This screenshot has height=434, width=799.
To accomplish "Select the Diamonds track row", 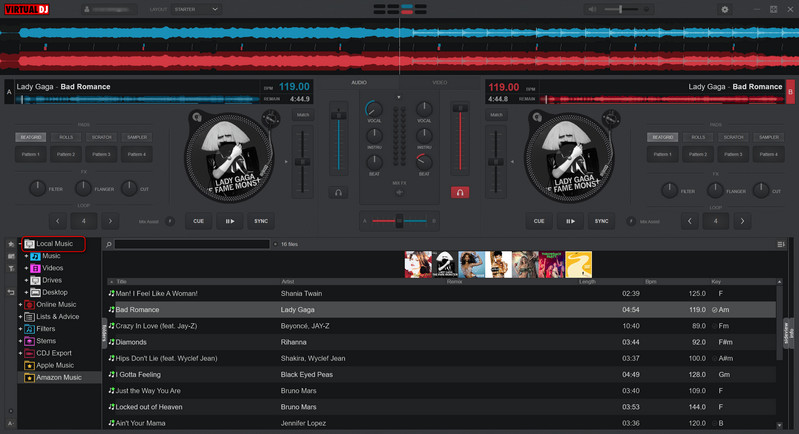I will [x=441, y=342].
